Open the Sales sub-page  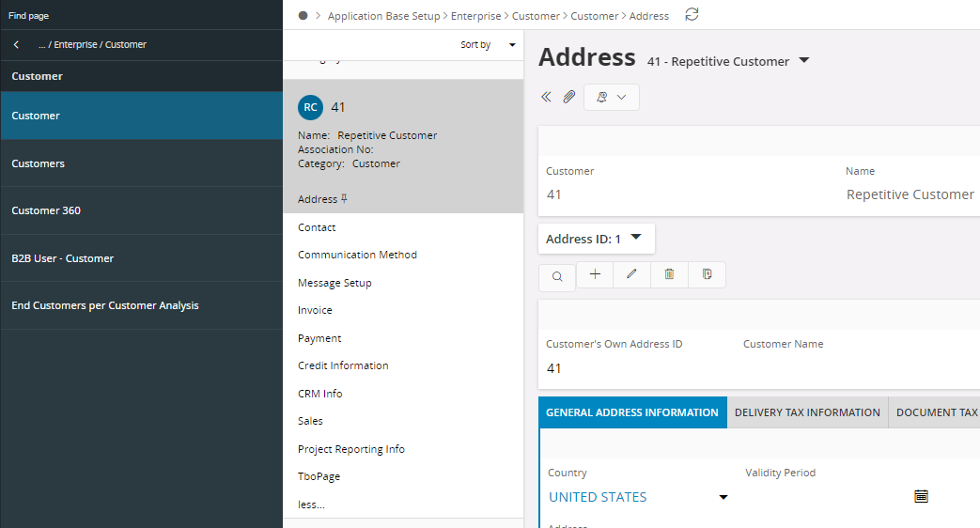[x=310, y=421]
